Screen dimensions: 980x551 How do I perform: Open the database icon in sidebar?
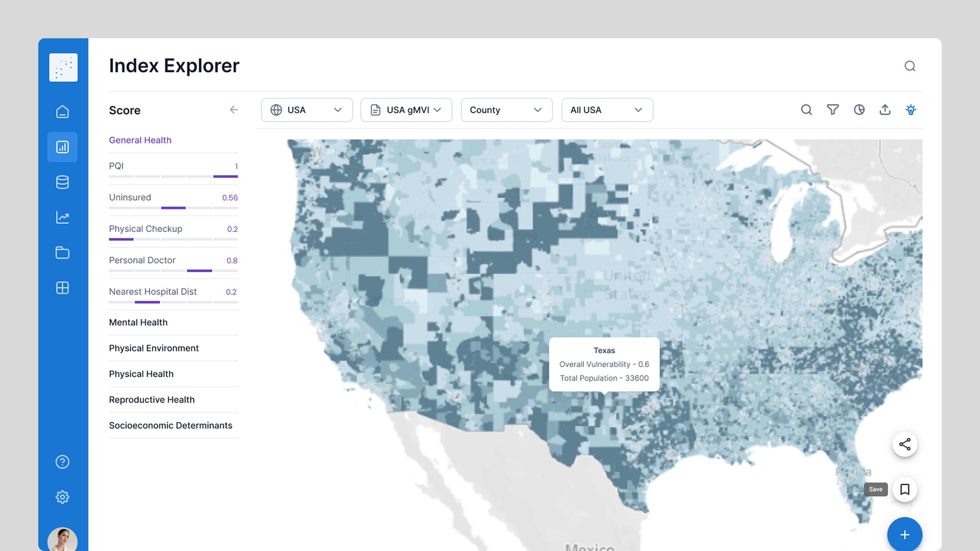[x=62, y=182]
